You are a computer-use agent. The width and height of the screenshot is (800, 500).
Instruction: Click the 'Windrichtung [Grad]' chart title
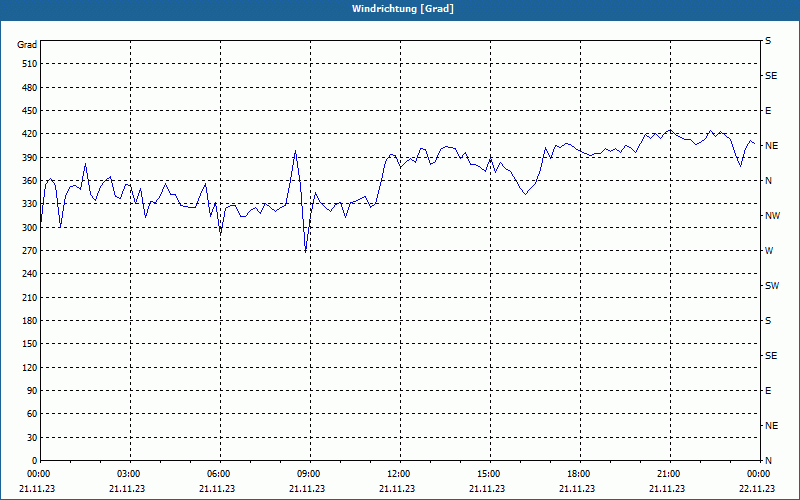tap(403, 9)
